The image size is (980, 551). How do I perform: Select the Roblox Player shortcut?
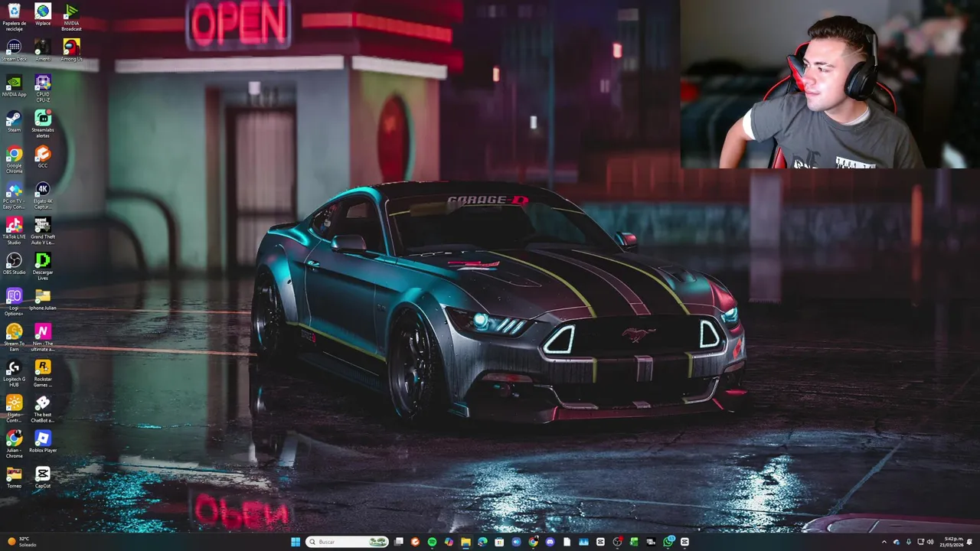click(43, 442)
